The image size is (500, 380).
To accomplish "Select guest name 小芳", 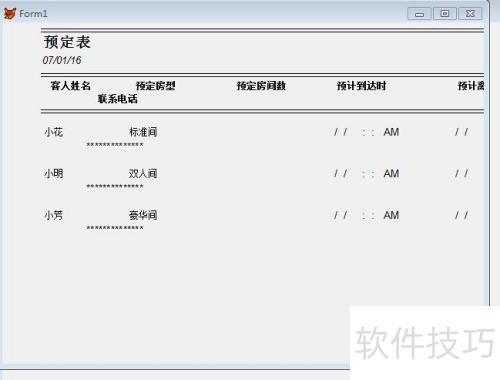I will [54, 215].
